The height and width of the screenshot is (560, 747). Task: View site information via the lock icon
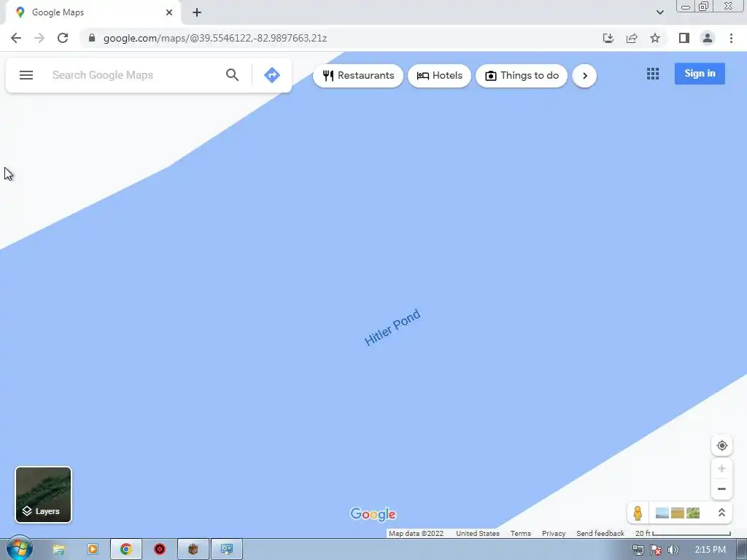[92, 38]
